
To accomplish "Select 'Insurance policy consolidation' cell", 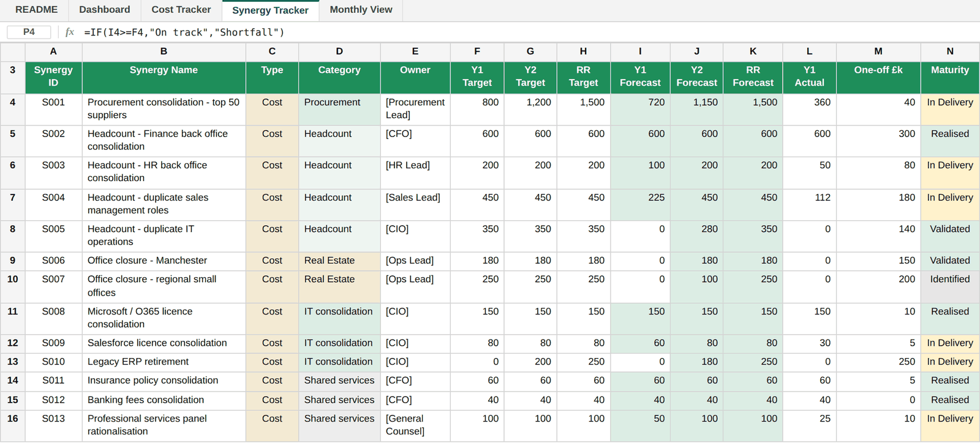I will (164, 381).
